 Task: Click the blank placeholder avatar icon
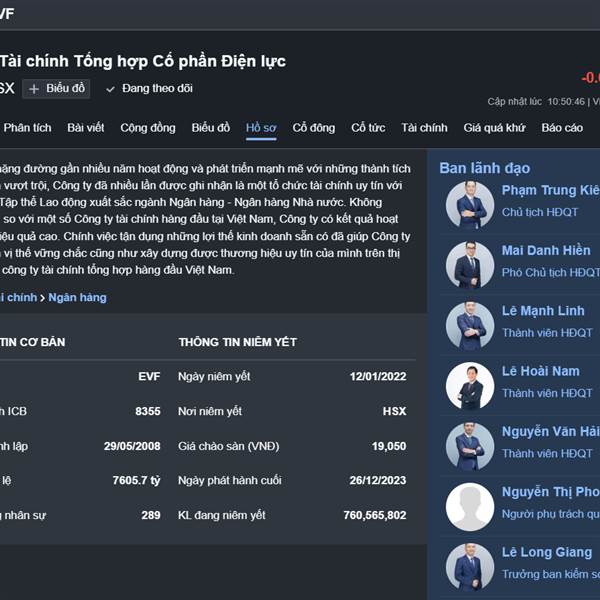coord(469,507)
